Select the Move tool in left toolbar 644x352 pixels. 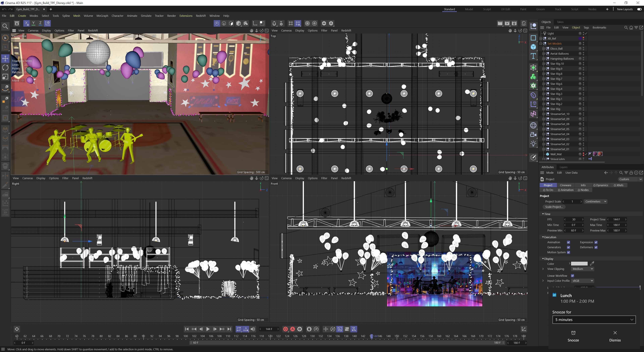pos(5,58)
